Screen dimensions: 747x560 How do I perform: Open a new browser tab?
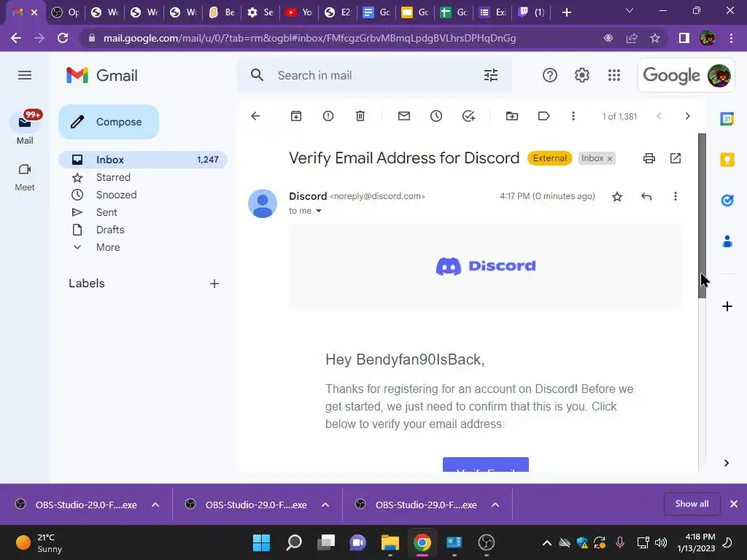[566, 12]
